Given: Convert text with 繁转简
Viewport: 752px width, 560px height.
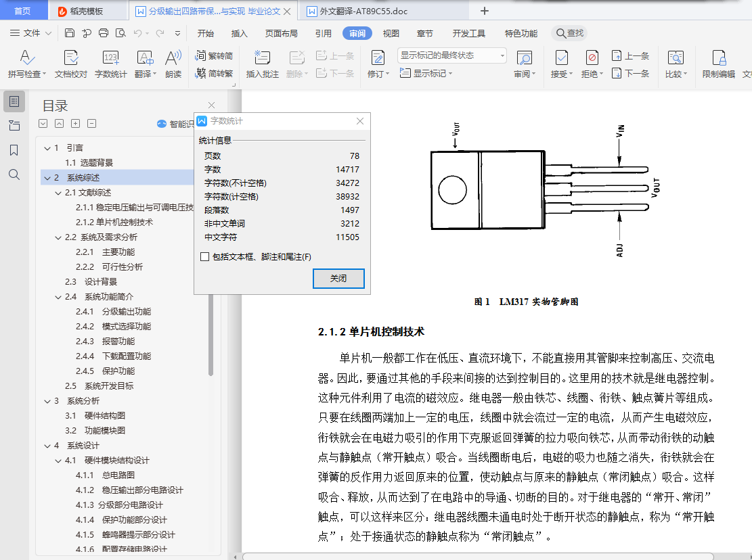Looking at the screenshot, I should point(214,55).
